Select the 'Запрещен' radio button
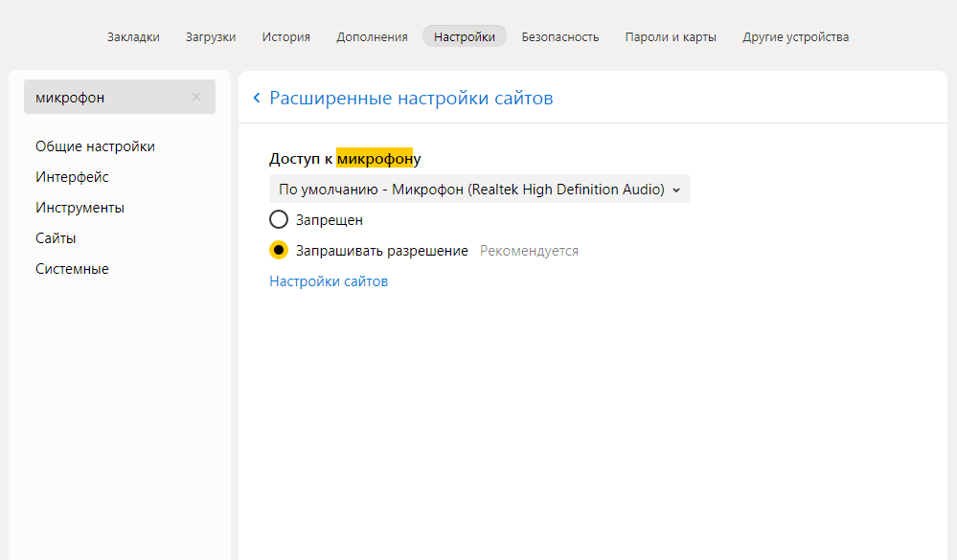 279,220
